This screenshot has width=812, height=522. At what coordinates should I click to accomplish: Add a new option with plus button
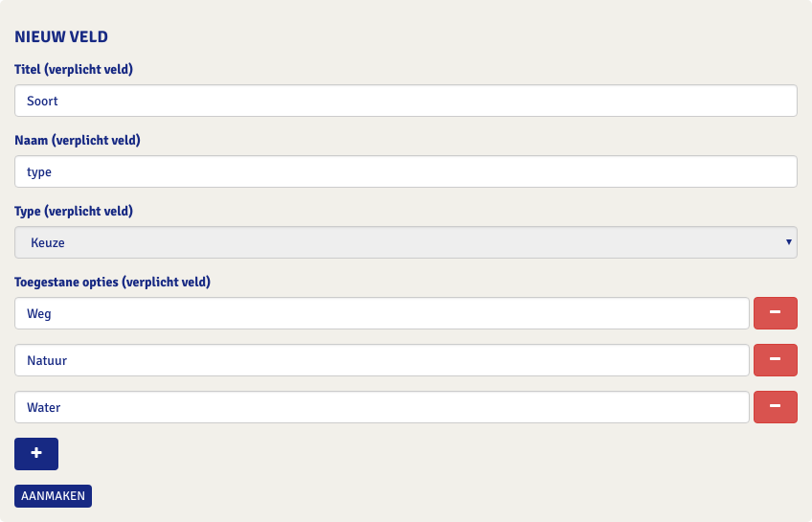(x=36, y=454)
